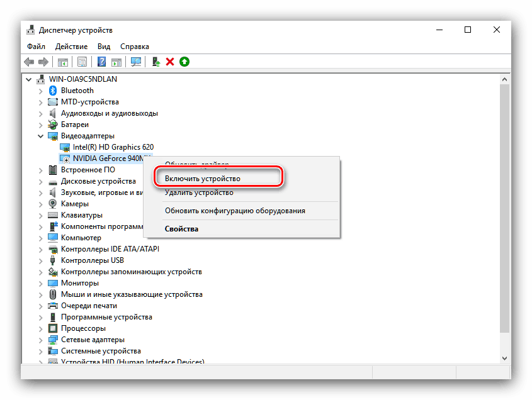Click the Батареи battery icon
532x400 pixels.
pyautogui.click(x=53, y=125)
